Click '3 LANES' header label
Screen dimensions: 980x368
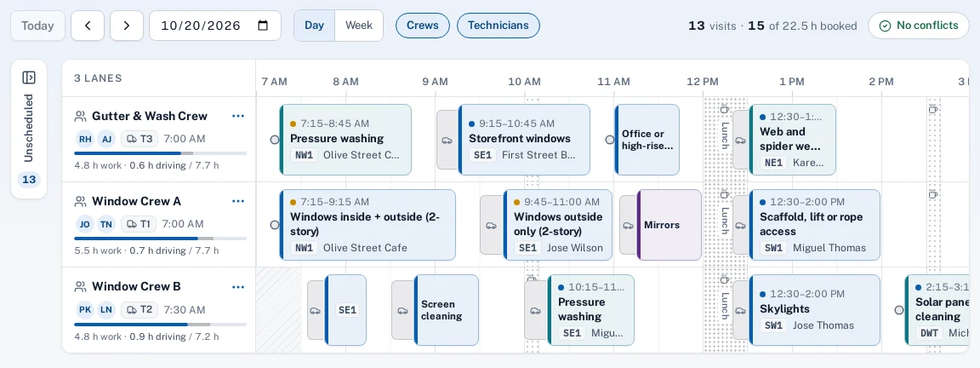98,78
